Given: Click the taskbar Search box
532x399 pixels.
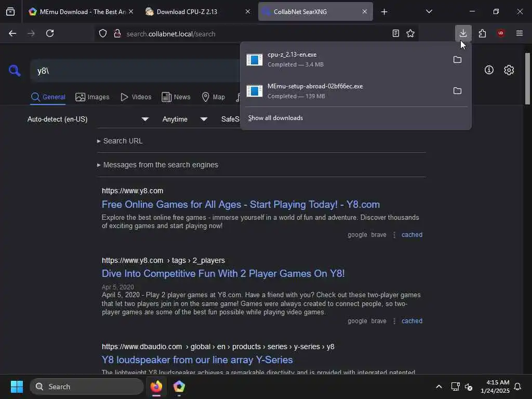Looking at the screenshot, I should click(87, 387).
